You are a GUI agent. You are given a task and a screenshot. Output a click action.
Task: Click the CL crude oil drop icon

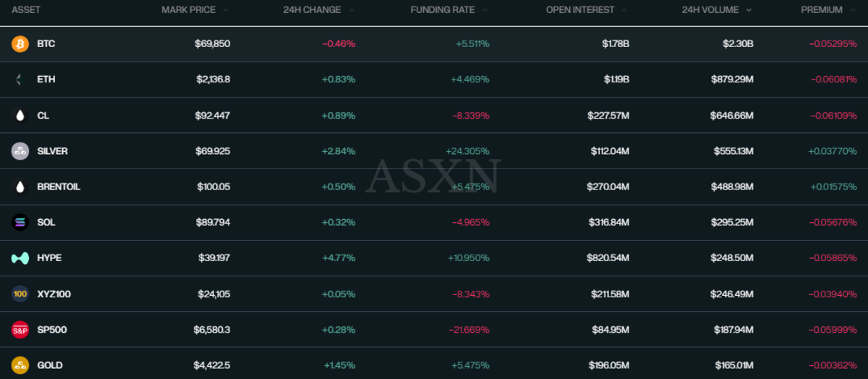(20, 116)
